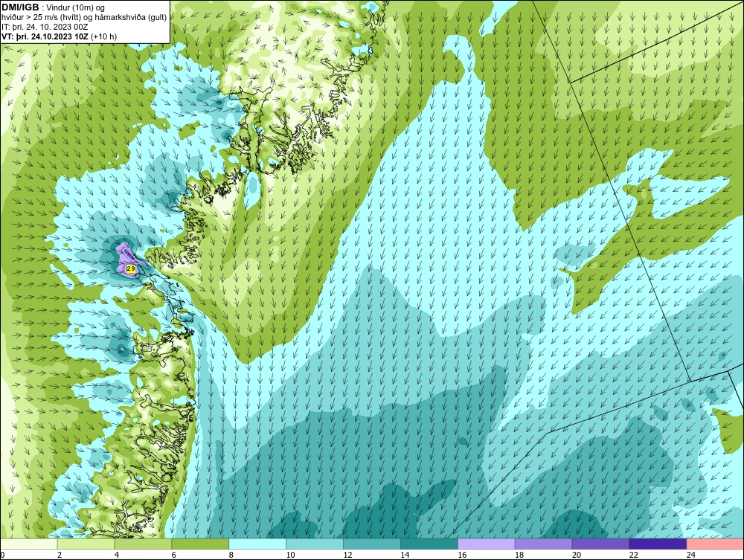Click the 16–18 m/s light purple legend swatch
Image resolution: width=744 pixels, height=560 pixels.
(487, 544)
